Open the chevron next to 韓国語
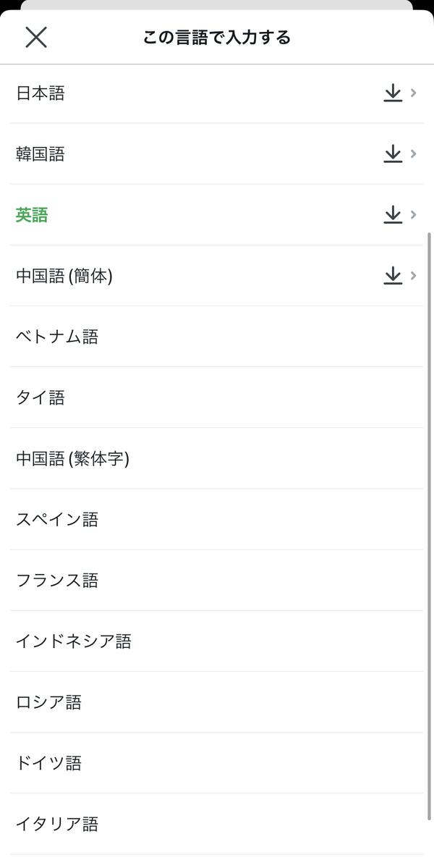This screenshot has height=868, width=434. 413,154
